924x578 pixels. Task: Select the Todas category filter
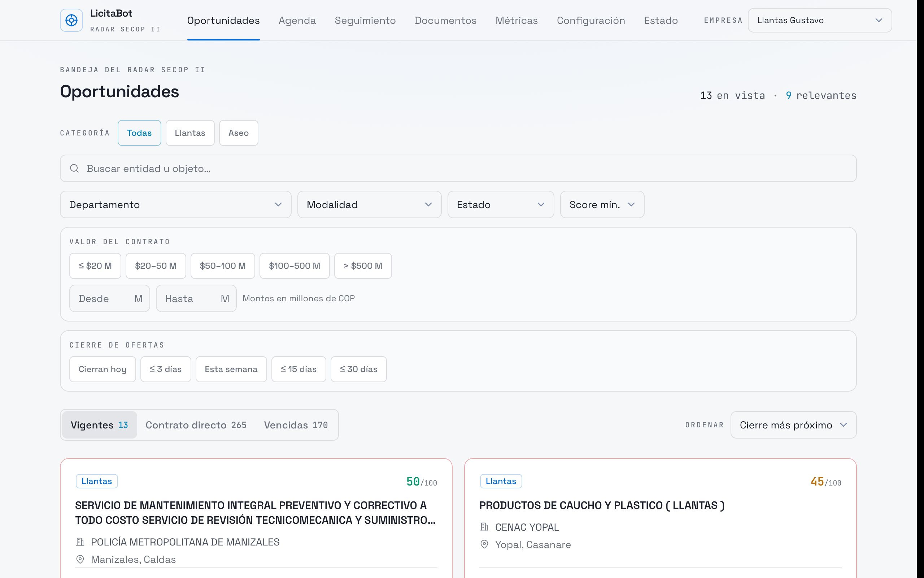139,133
